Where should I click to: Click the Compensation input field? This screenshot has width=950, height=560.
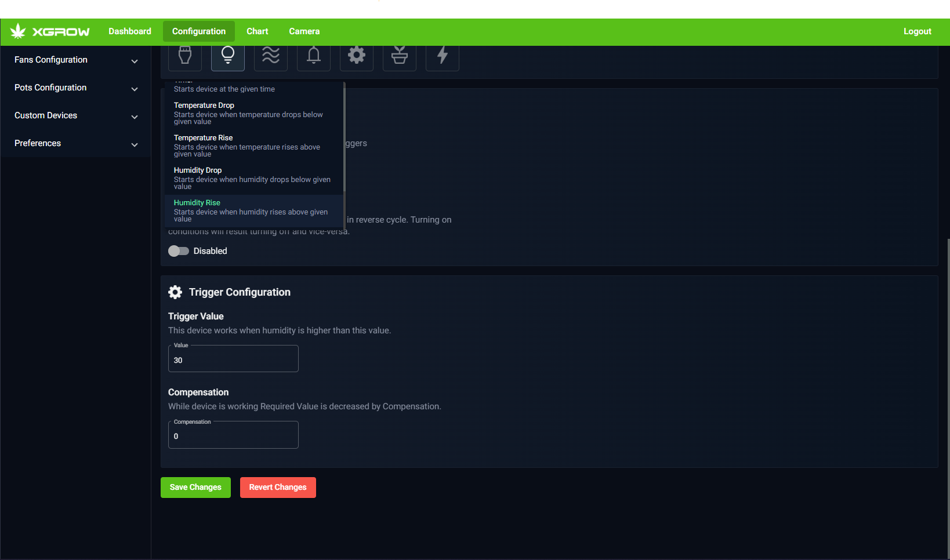[x=233, y=435]
